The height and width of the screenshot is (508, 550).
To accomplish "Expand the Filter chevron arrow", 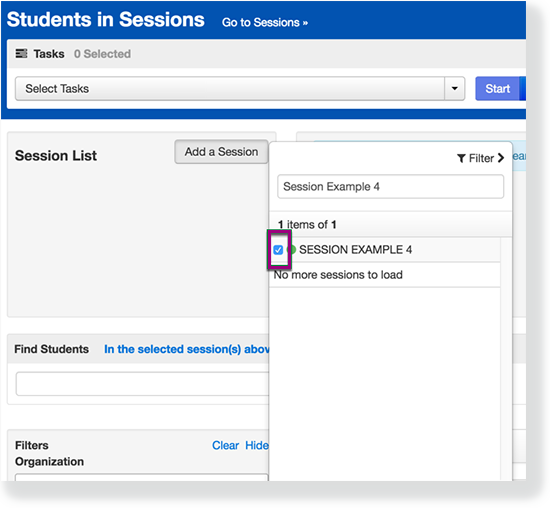I will click(501, 158).
